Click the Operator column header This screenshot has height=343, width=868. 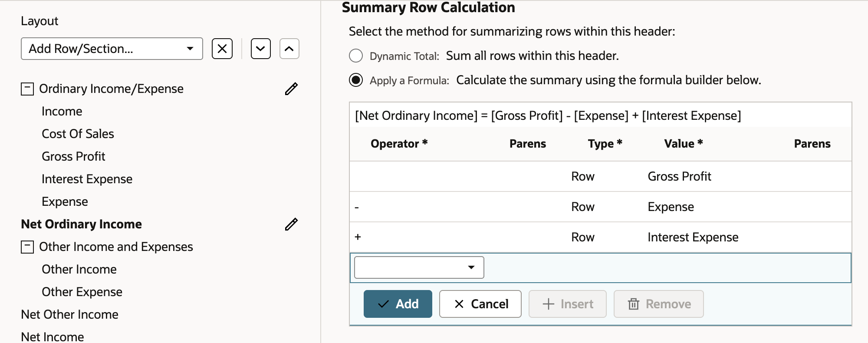[399, 144]
